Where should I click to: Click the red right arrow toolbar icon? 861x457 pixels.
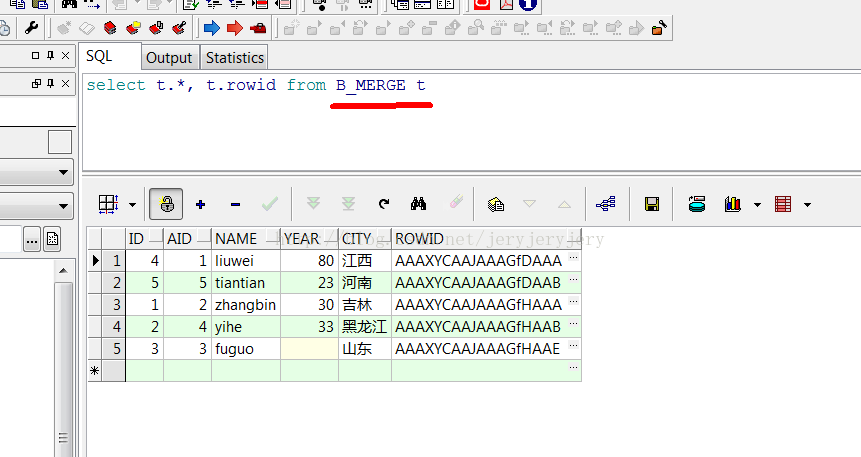click(x=235, y=28)
